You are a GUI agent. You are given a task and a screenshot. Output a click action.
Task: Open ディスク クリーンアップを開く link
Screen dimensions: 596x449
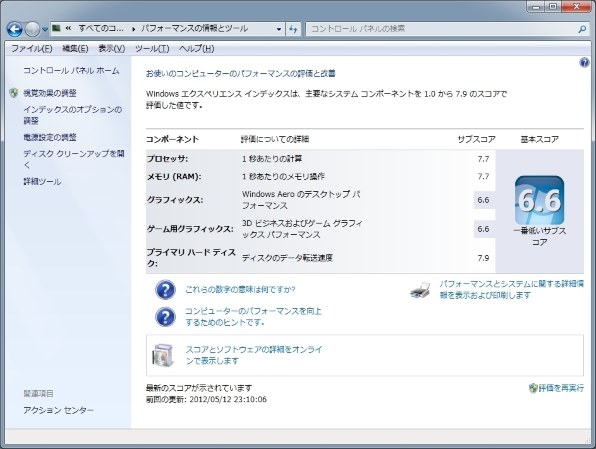74,159
